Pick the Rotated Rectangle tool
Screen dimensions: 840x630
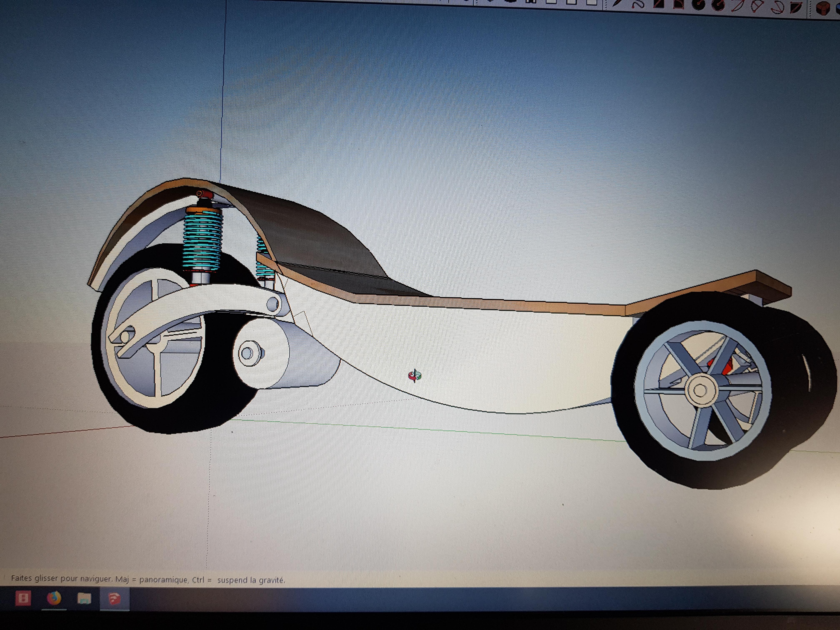click(x=679, y=4)
